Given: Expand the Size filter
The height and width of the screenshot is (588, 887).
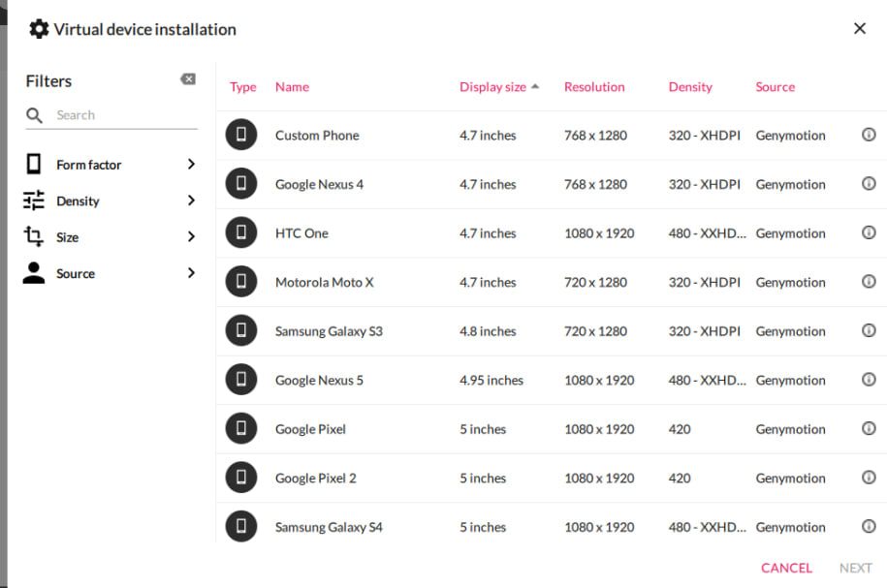Looking at the screenshot, I should coord(111,237).
